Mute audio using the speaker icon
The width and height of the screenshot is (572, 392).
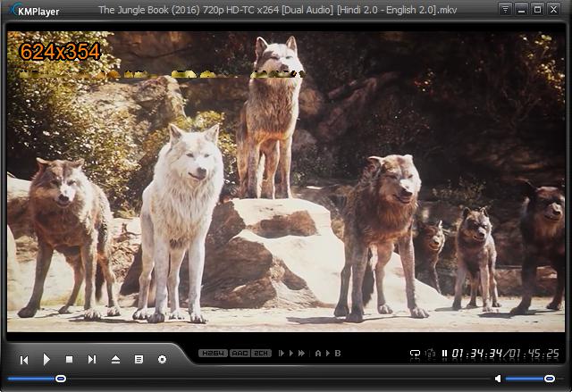point(498,379)
